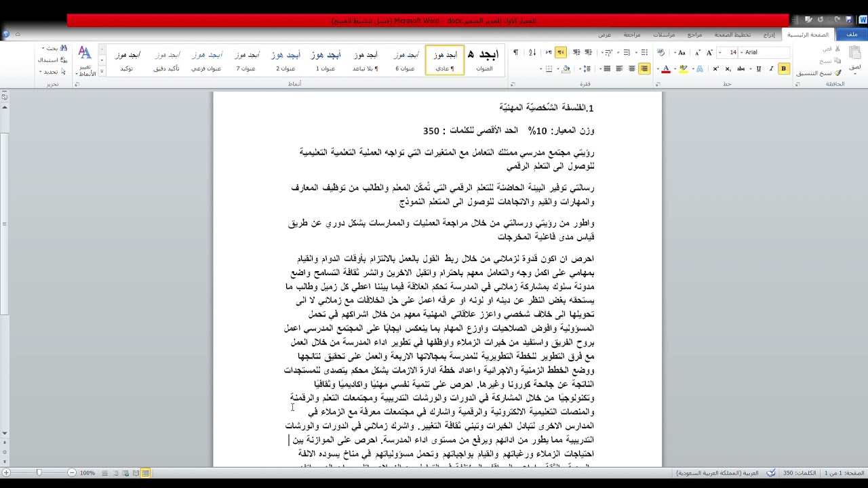The width and height of the screenshot is (868, 488).
Task: Click the Sort A-Z icon
Action: (x=532, y=52)
